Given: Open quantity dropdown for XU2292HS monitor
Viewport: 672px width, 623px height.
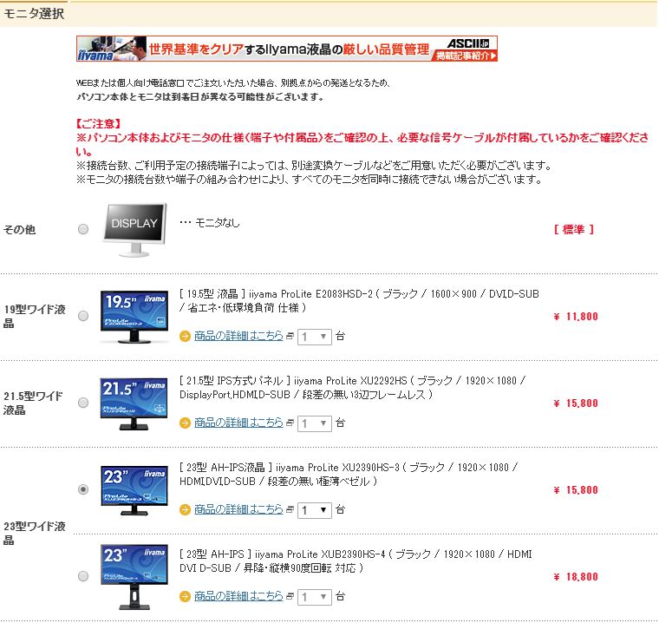Looking at the screenshot, I should (x=315, y=423).
